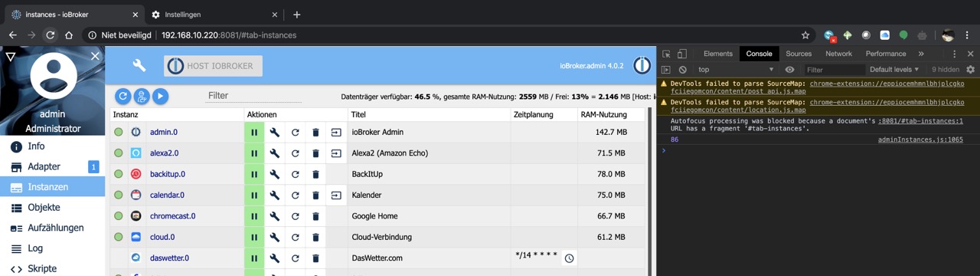Show the console sidebar panel icon
This screenshot has height=276, width=980.
click(x=666, y=70)
